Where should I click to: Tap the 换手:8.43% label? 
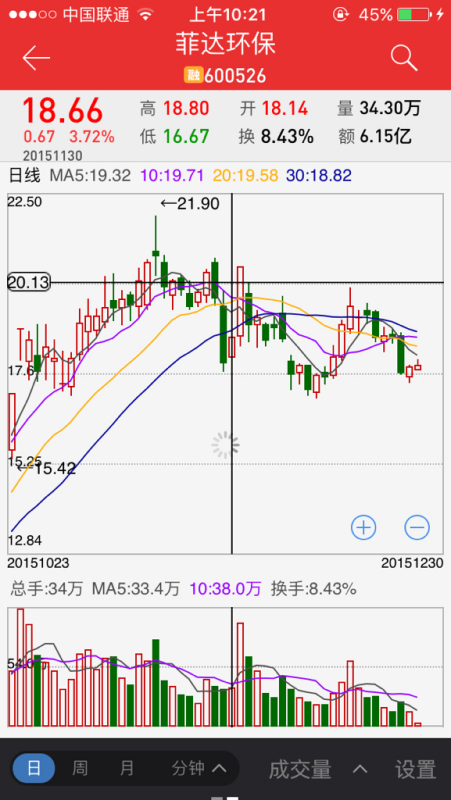point(313,590)
